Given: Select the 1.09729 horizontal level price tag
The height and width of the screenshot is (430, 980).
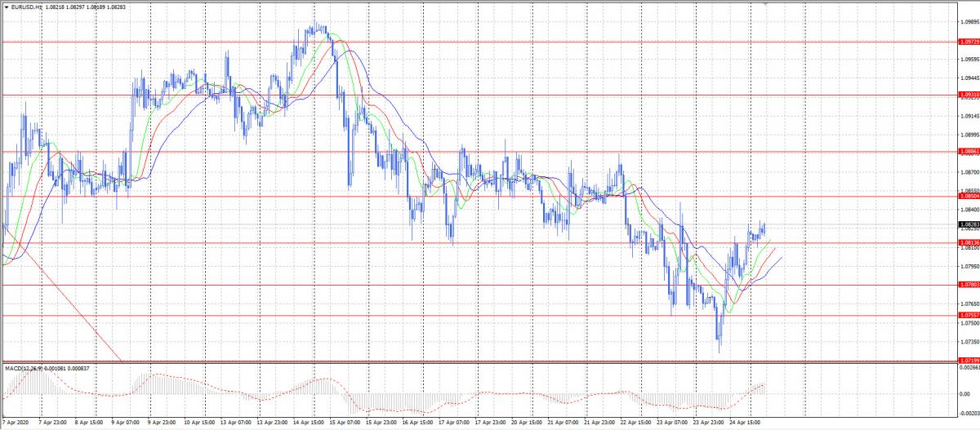Looking at the screenshot, I should coord(969,42).
